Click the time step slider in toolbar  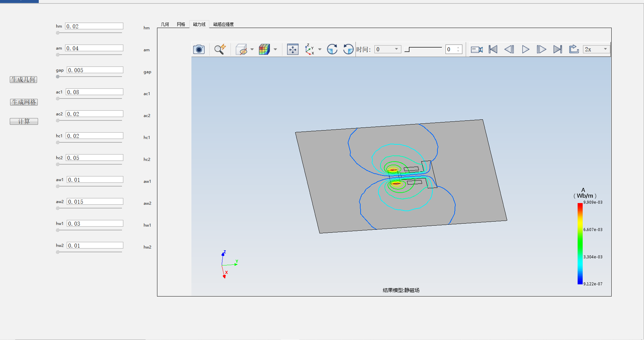(423, 49)
